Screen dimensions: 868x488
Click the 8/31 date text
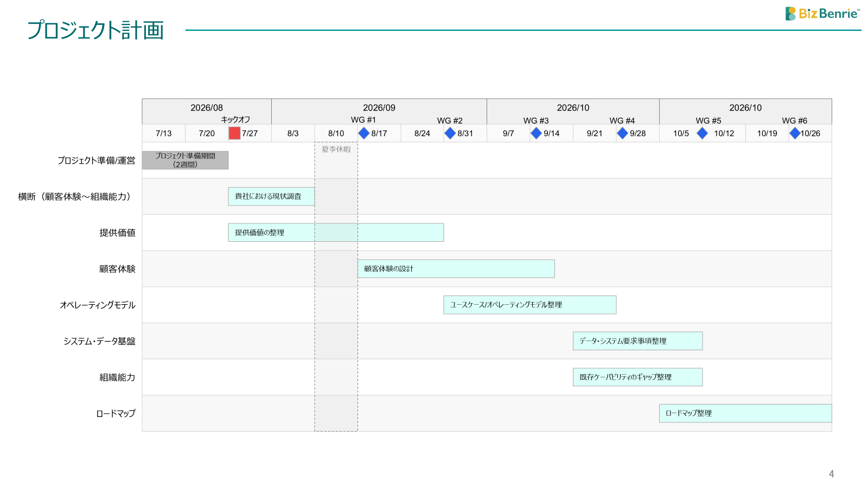(465, 133)
